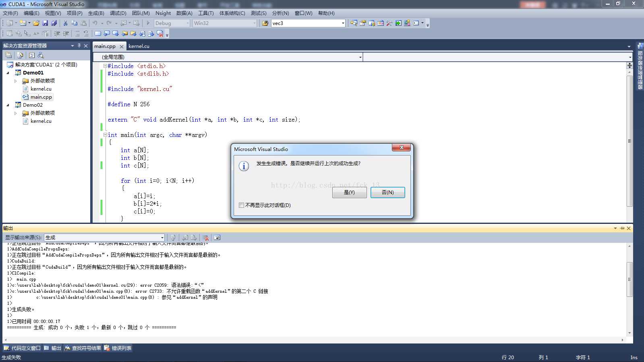Click the Solution Explorer Properties icon
644x362 pixels.
tap(8, 56)
